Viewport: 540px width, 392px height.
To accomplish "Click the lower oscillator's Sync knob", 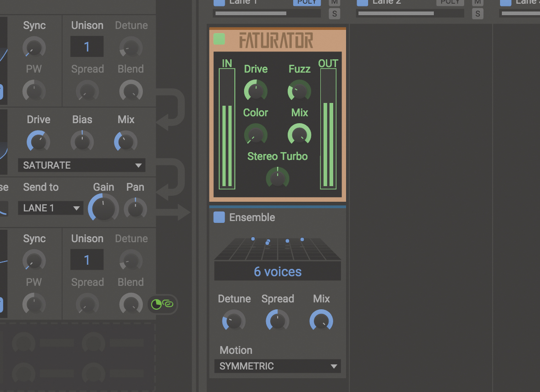I will tap(34, 261).
